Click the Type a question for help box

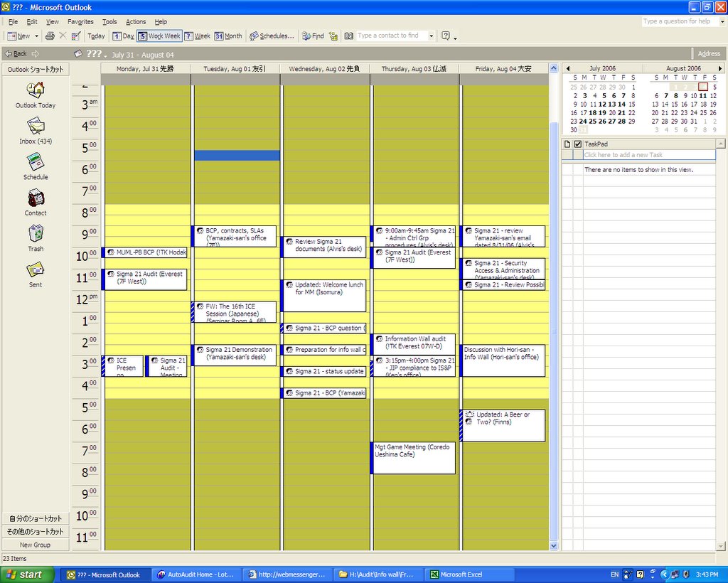[680, 21]
